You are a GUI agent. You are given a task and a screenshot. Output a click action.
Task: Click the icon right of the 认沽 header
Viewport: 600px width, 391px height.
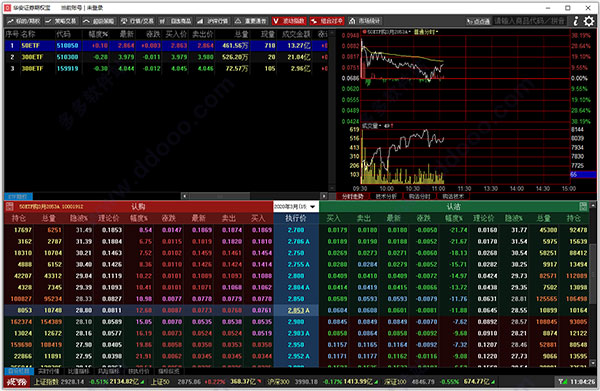583,207
